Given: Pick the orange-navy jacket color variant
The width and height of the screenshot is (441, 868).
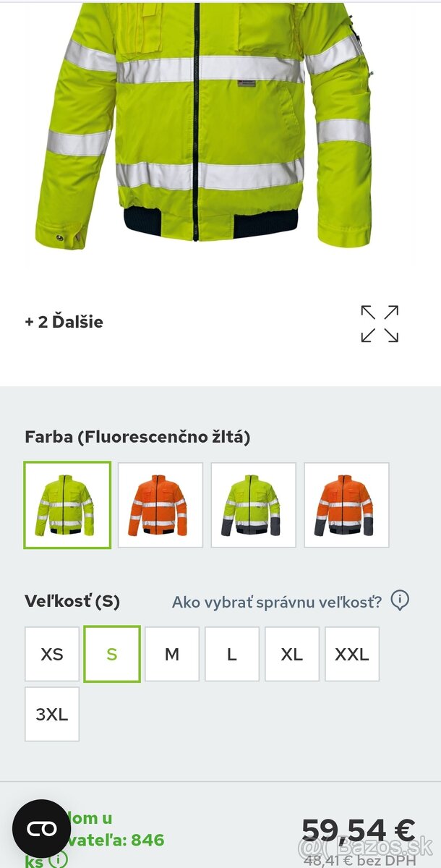Looking at the screenshot, I should [347, 505].
